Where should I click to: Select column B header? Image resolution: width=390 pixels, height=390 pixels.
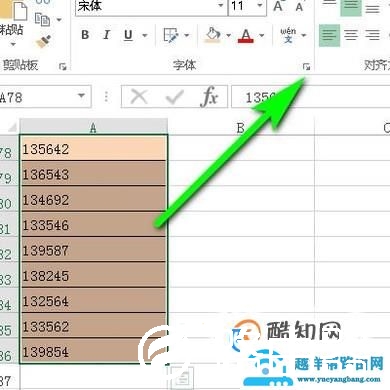241,127
